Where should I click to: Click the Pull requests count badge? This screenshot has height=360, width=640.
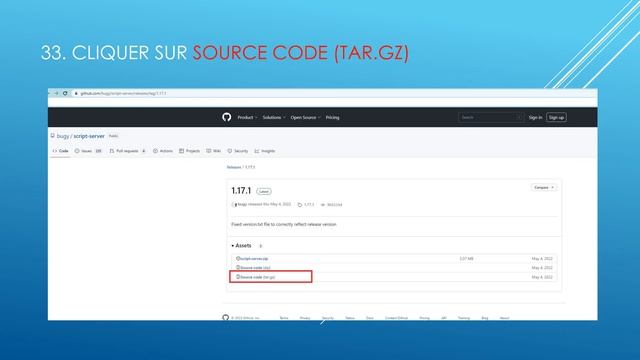click(143, 151)
